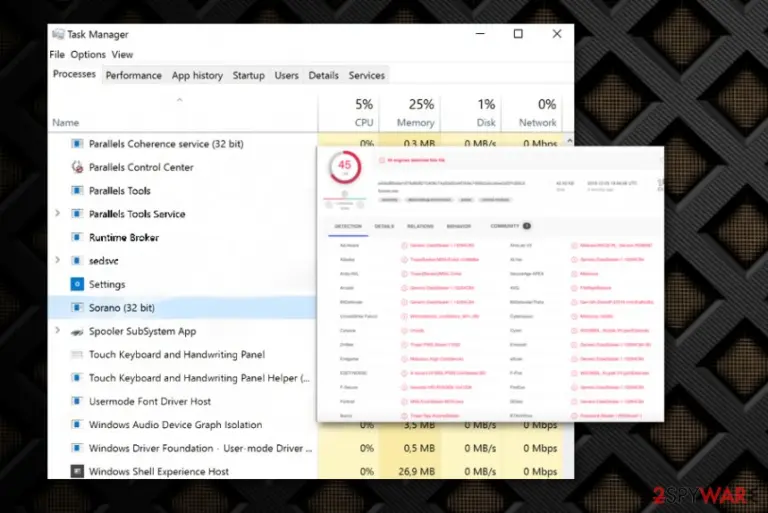Expand the sedsvc process group
The width and height of the screenshot is (768, 513).
point(57,260)
